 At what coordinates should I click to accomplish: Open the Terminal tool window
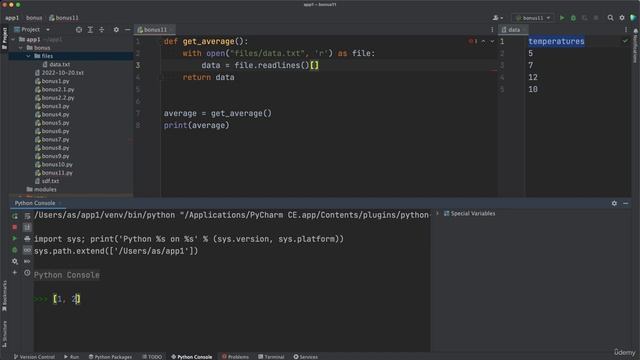pyautogui.click(x=271, y=357)
